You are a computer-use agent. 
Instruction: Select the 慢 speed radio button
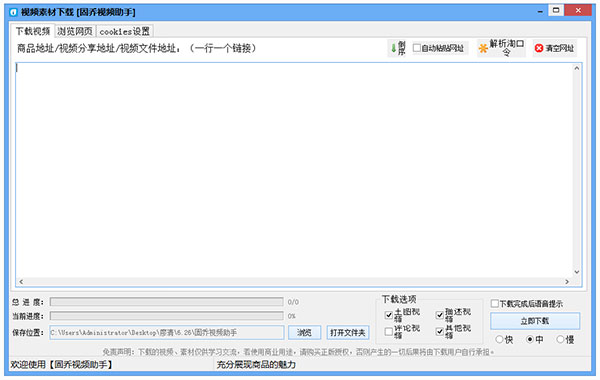[x=560, y=339]
